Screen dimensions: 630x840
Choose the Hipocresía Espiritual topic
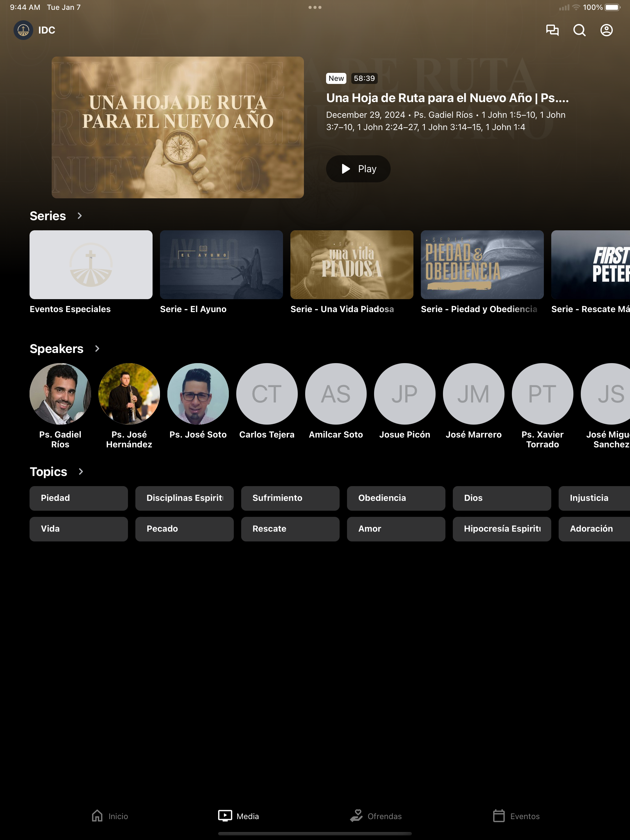pyautogui.click(x=502, y=529)
